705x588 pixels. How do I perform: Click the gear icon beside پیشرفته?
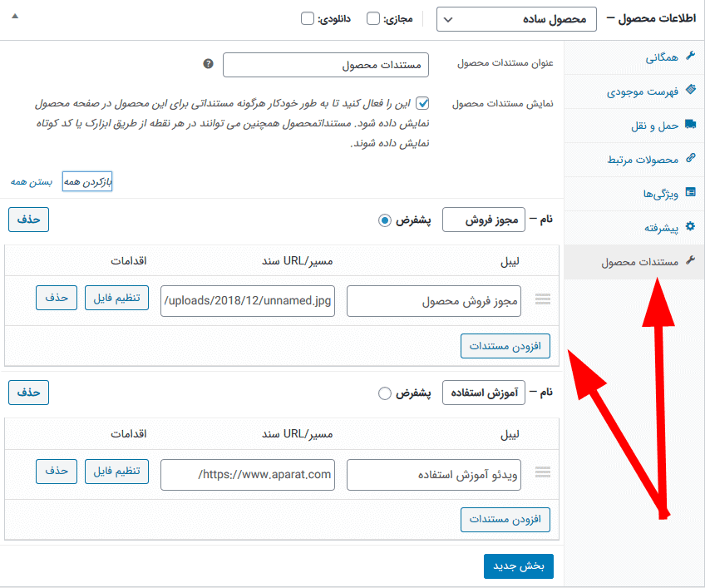tap(690, 226)
